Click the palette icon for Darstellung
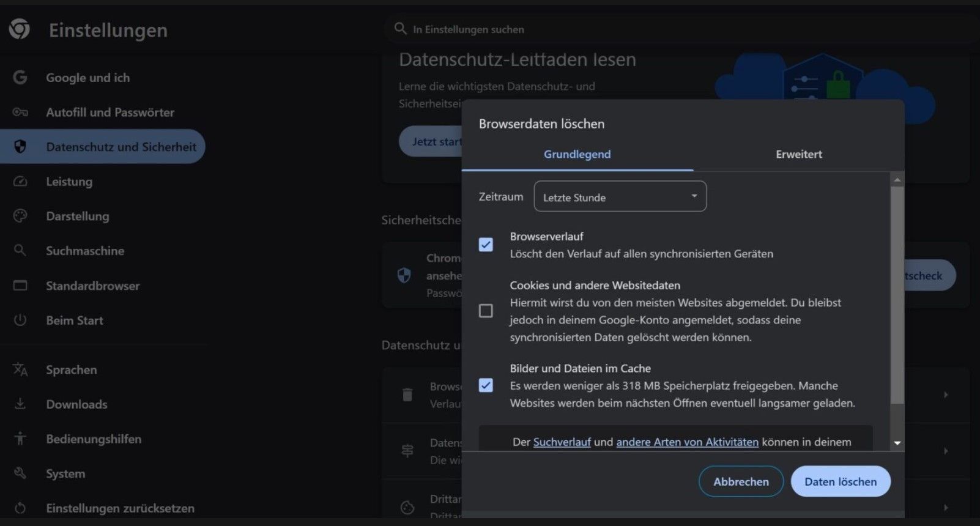The height and width of the screenshot is (526, 980). (20, 216)
